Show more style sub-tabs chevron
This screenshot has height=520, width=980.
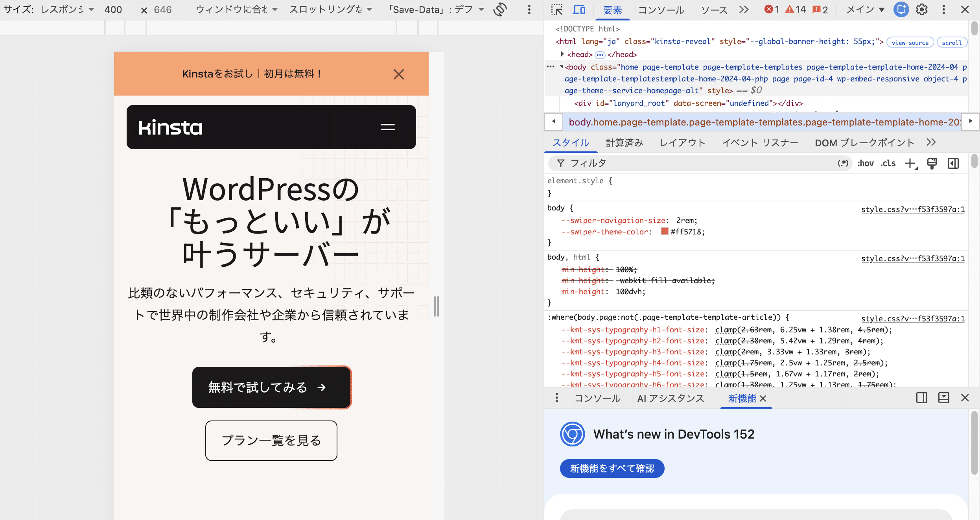(931, 142)
